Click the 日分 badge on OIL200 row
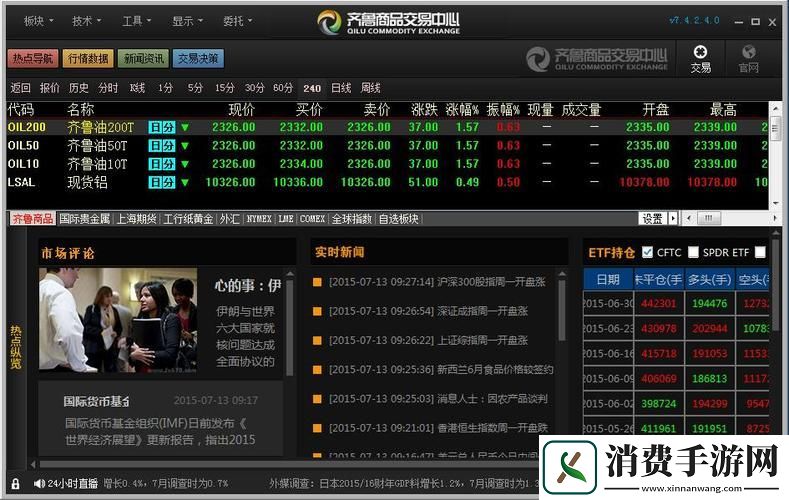This screenshot has height=500, width=789. point(161,127)
